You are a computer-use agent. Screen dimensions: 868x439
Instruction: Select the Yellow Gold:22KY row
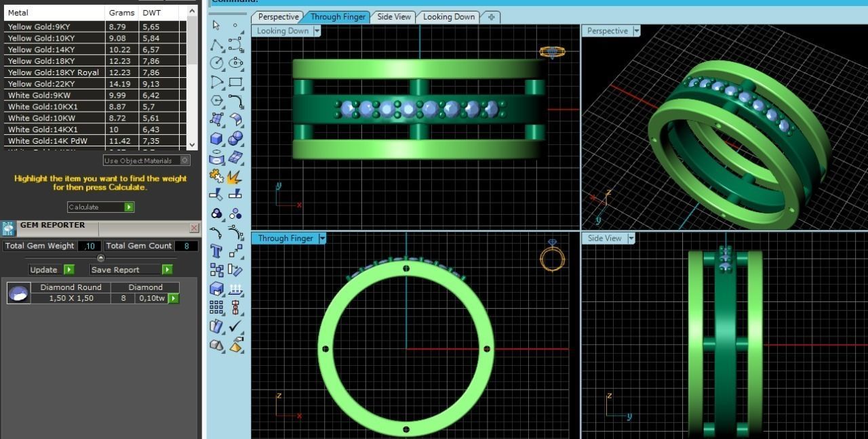[95, 84]
